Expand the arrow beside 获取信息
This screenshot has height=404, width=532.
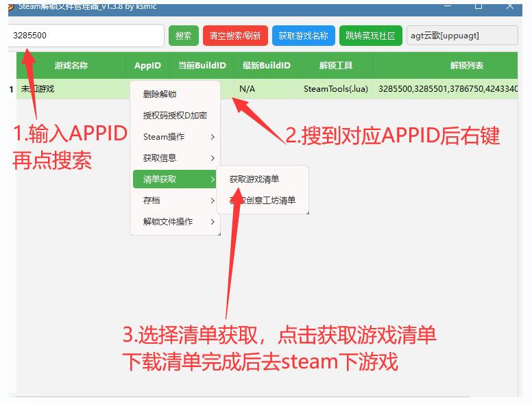point(213,158)
